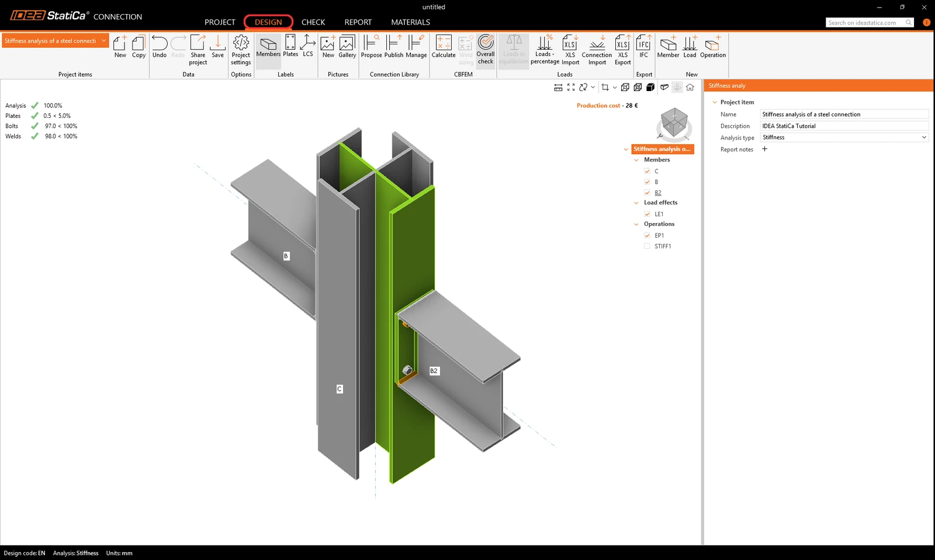Add a new Operation
The height and width of the screenshot is (560, 935).
click(x=713, y=47)
